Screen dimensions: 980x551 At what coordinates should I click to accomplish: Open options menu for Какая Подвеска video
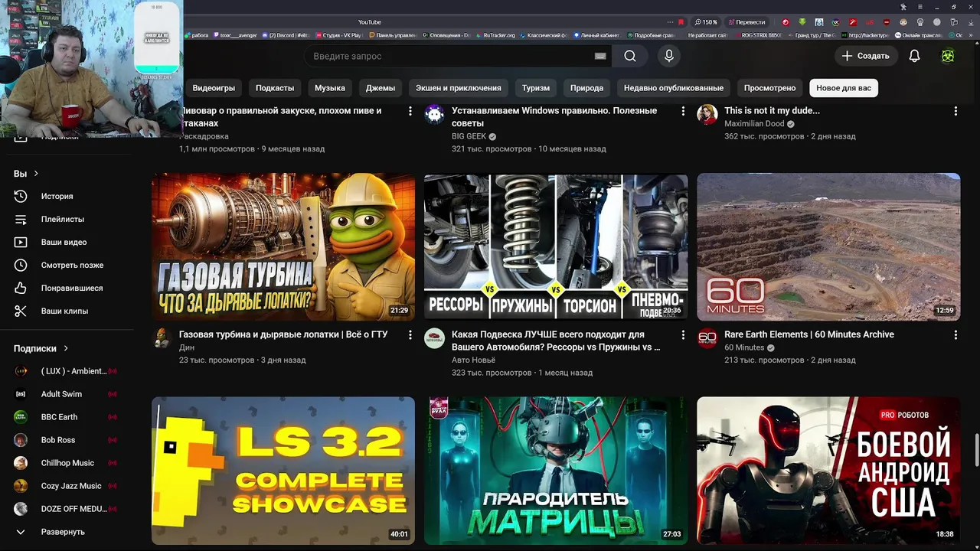683,335
